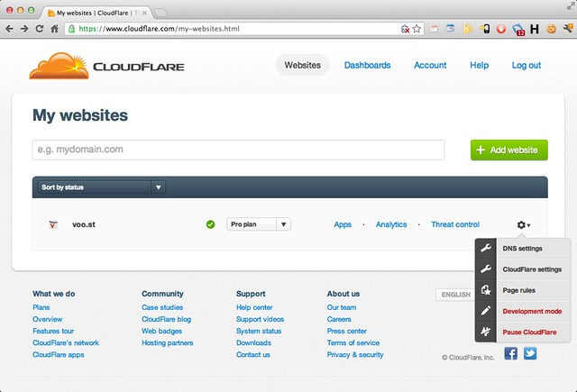Open the Help navigation tab
Screen dimensions: 577x392
(479, 65)
